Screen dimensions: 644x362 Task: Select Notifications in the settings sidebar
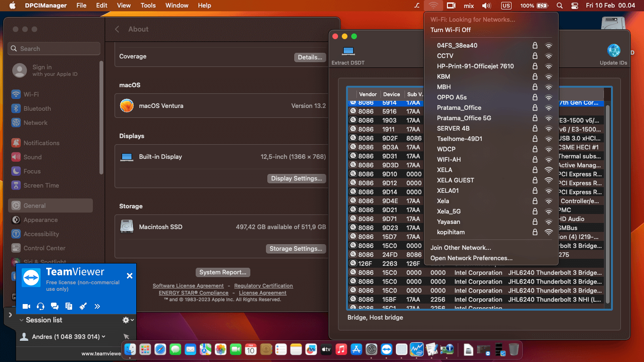pos(51,143)
